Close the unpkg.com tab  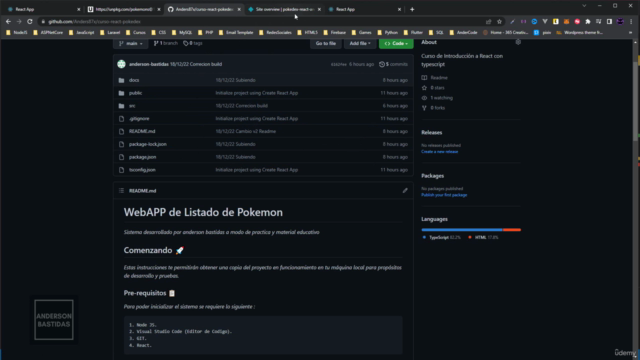point(159,9)
